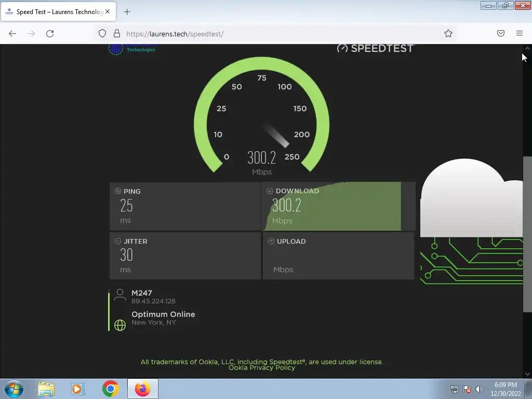532x399 pixels.
Task: Open the Firefox hamburger menu
Action: tap(520, 33)
